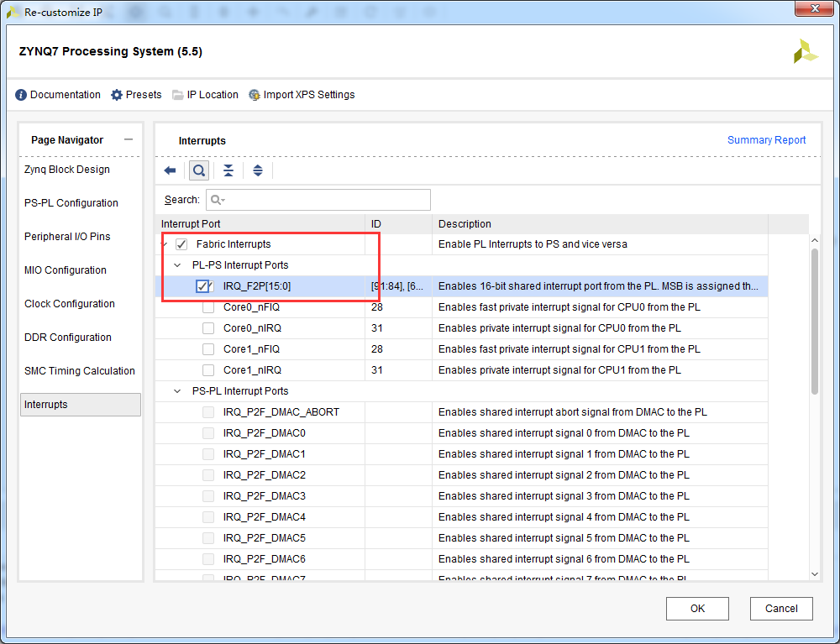The height and width of the screenshot is (644, 840).
Task: Check the IRQ_P2F_DMAC2 checkbox
Action: (208, 475)
